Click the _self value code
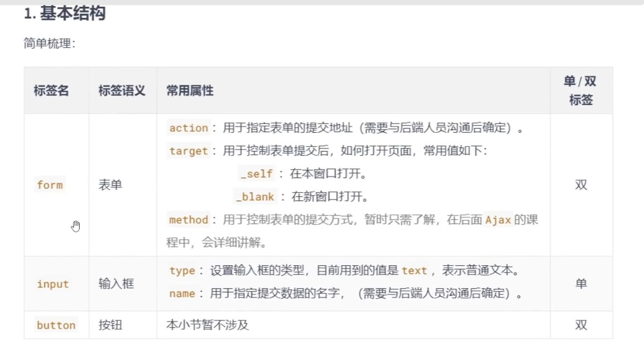This screenshot has height=345, width=644. (x=257, y=174)
